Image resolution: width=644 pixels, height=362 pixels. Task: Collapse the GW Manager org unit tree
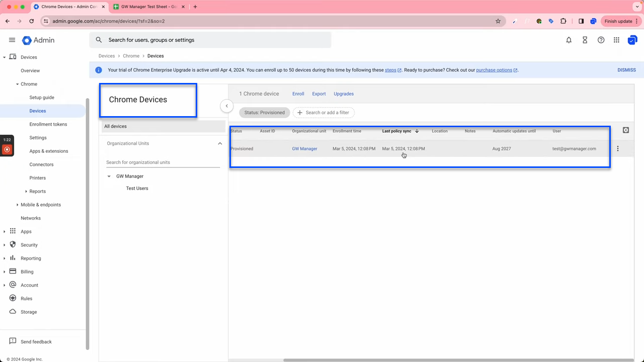click(109, 176)
